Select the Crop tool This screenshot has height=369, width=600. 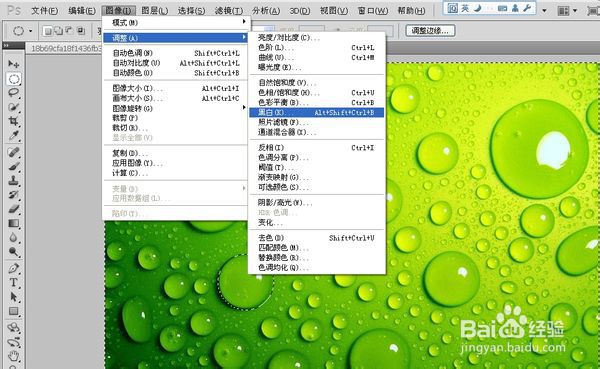pyautogui.click(x=14, y=121)
